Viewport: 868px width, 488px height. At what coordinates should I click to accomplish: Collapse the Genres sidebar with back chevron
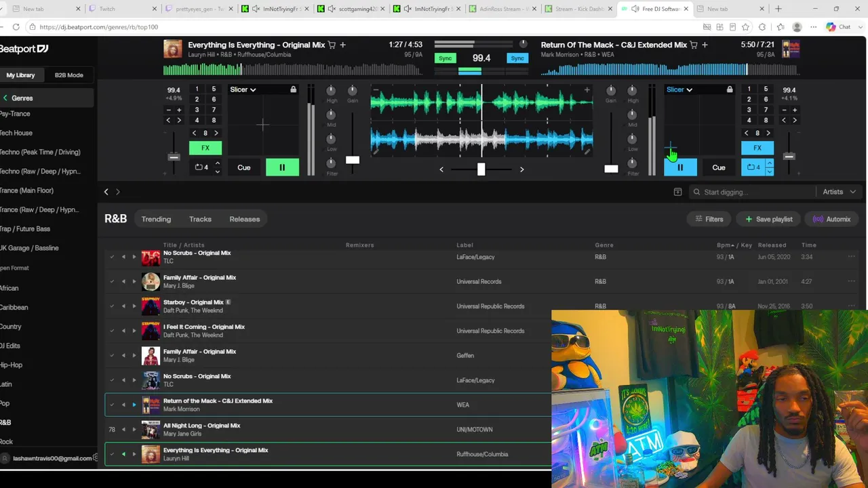(x=5, y=98)
